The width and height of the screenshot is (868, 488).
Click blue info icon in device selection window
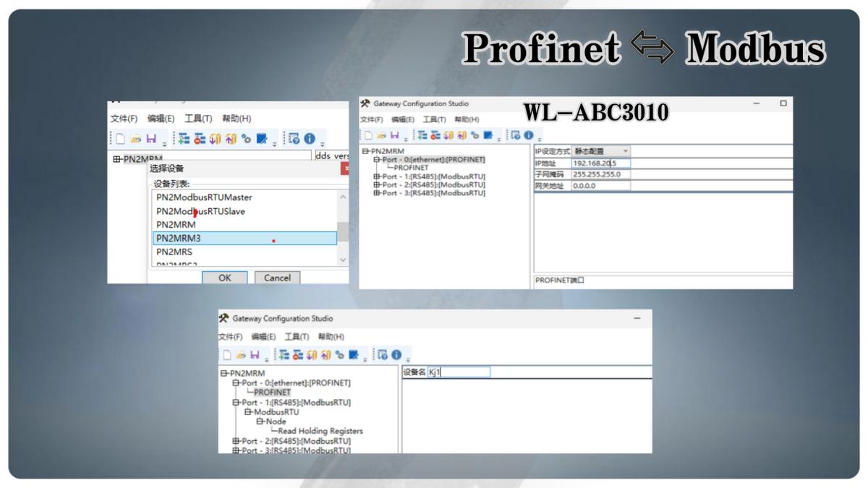[310, 139]
